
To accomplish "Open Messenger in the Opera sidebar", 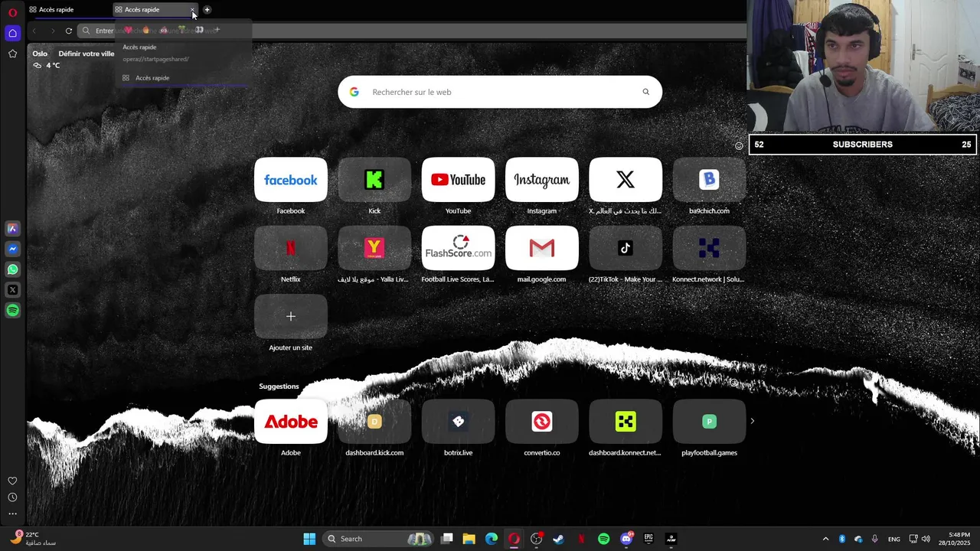I will pos(12,249).
